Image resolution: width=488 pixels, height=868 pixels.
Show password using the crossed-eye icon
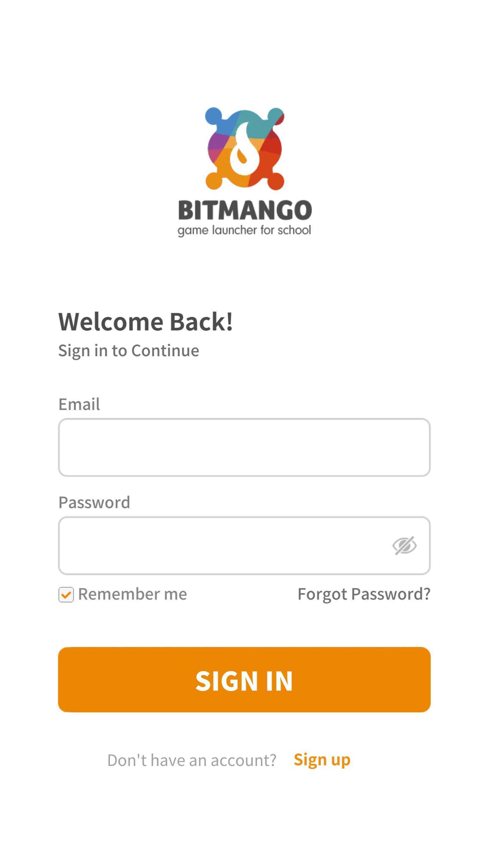405,545
